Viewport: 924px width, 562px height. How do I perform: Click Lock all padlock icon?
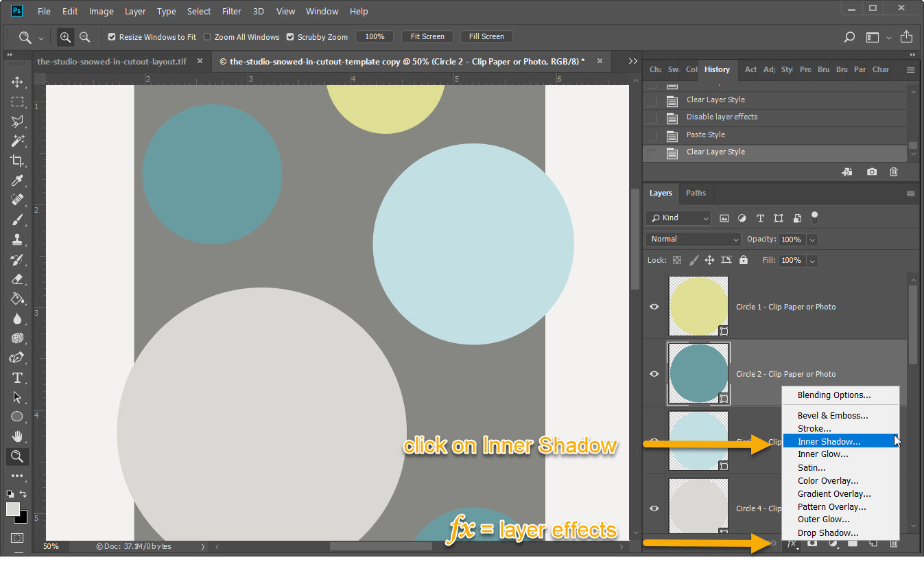(x=744, y=260)
